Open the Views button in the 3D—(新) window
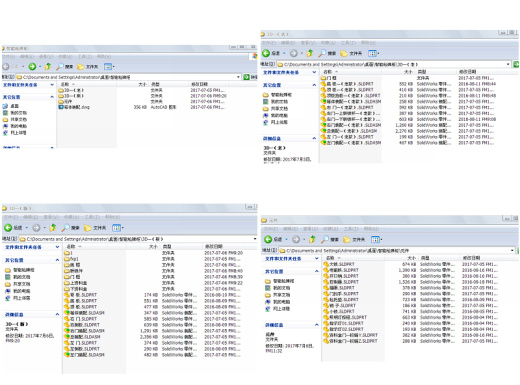Image resolution: width=520 pixels, height=385 pixels. coord(117,228)
